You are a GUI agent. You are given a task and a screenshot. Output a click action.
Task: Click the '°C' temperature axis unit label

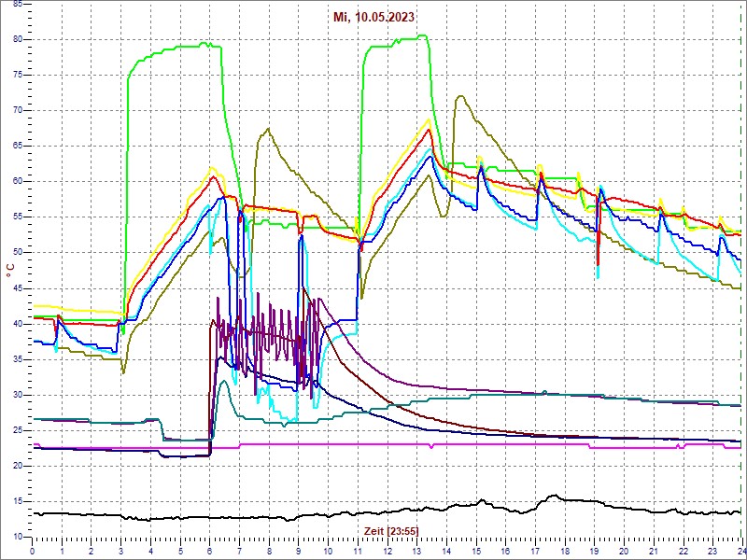click(10, 271)
